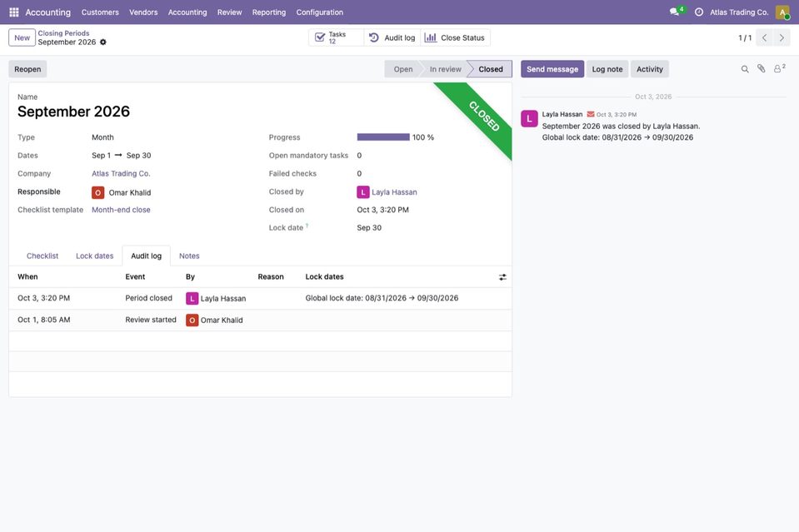Viewport: 799px width, 532px height.
Task: Click Layla Hassan avatar in Closed by field
Action: (362, 192)
